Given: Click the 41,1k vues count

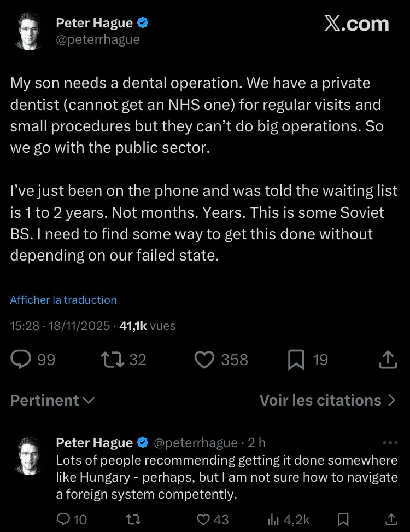Looking at the screenshot, I should coord(148,326).
